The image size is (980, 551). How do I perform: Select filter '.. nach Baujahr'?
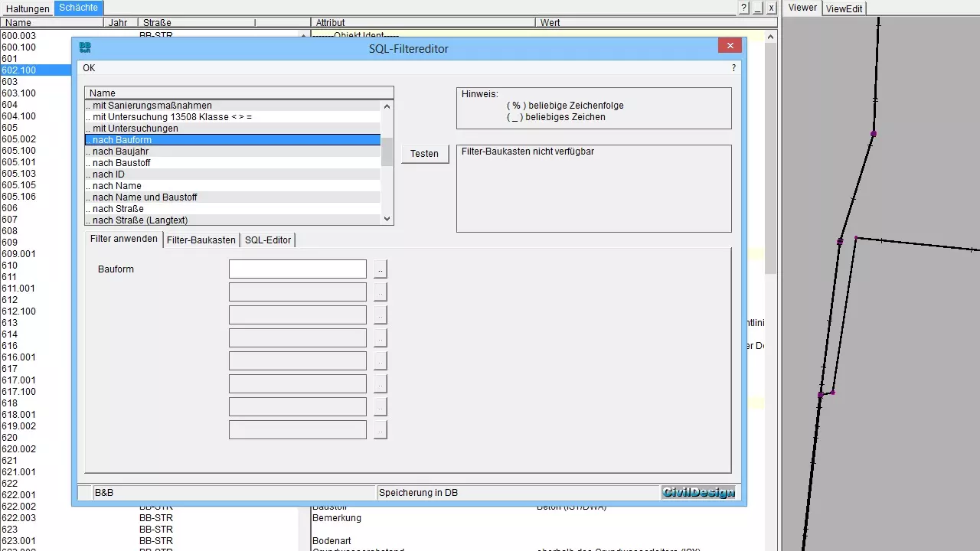[x=233, y=152]
